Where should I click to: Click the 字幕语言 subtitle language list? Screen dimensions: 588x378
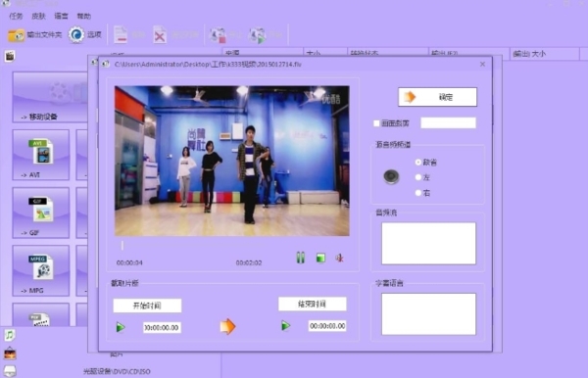[428, 314]
